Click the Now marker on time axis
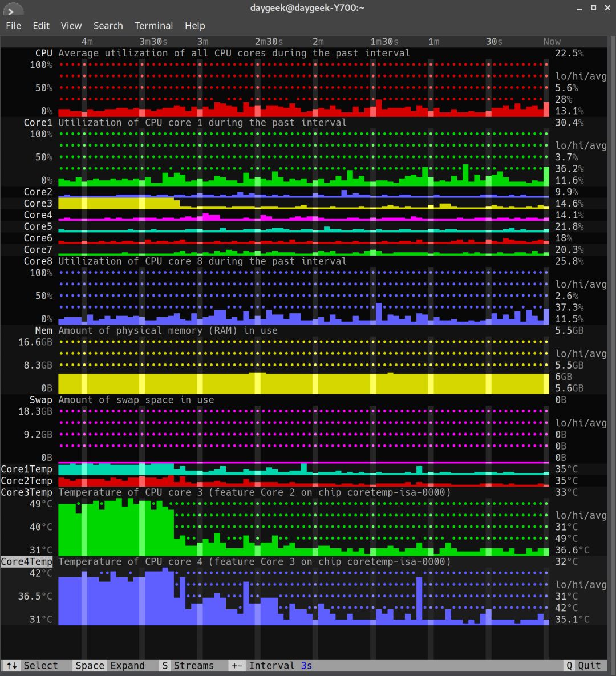 pos(552,42)
